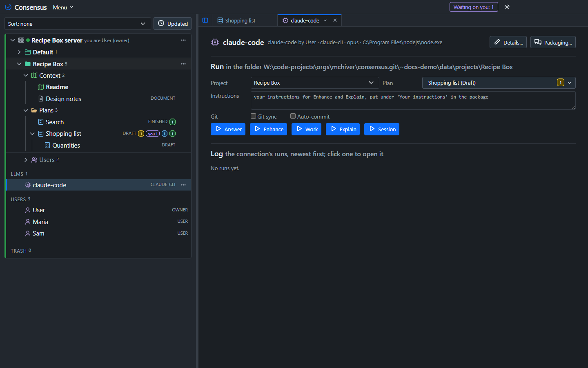Click the yellow 1 badge on Shopping list row
The image size is (588, 368).
(x=141, y=134)
